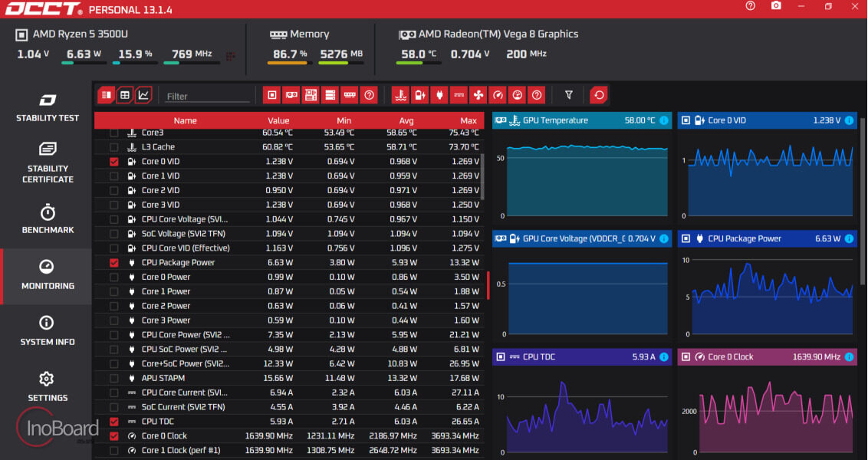Click the sensor table vertical scrollbar

(x=482, y=177)
